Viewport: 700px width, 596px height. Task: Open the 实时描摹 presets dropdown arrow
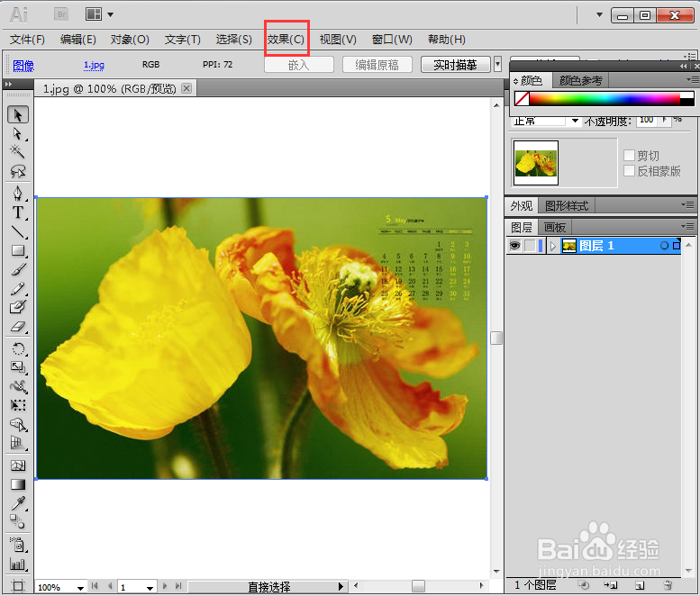point(498,64)
